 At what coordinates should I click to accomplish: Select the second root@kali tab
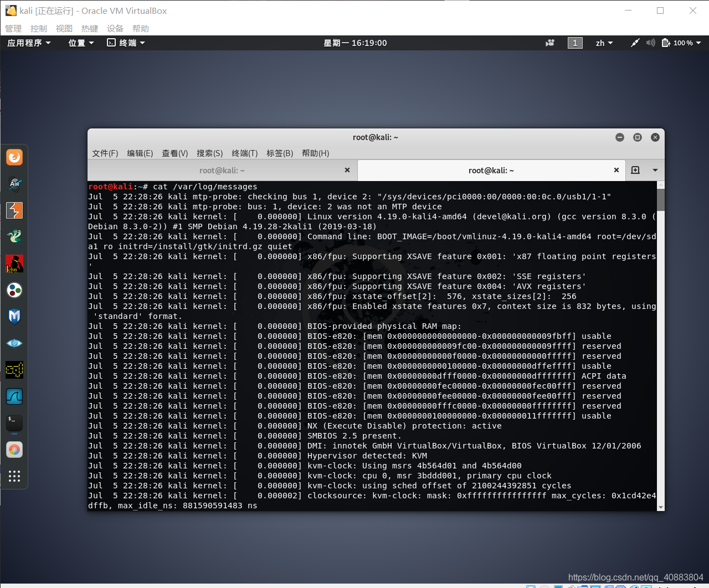(x=491, y=171)
